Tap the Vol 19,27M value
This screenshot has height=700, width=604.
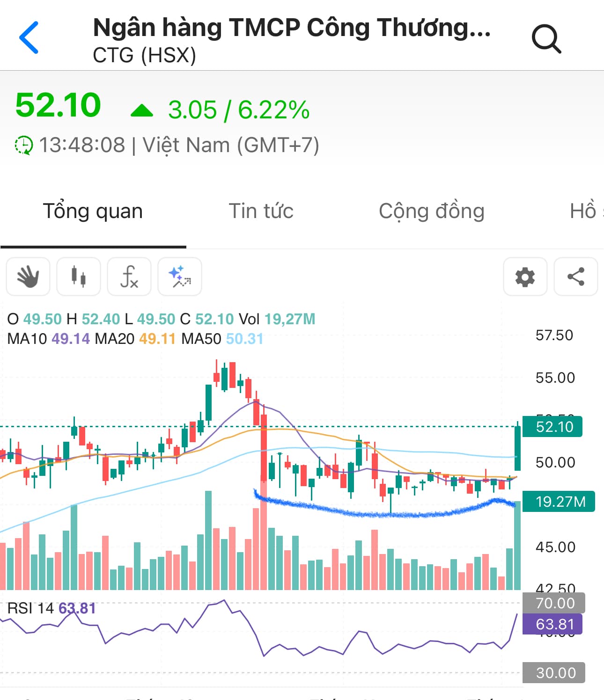[277, 319]
